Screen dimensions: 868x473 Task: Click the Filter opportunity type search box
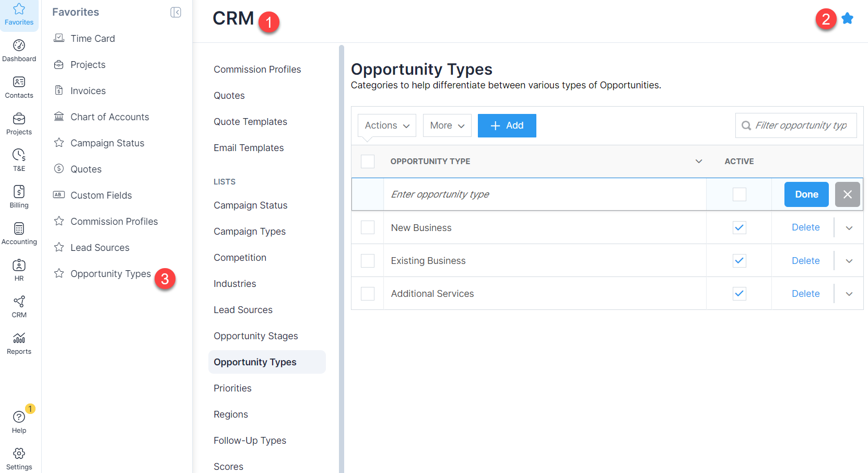coord(796,125)
